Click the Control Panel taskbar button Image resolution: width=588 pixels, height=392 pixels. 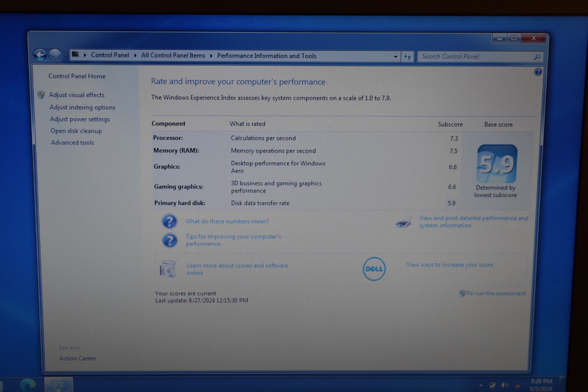pyautogui.click(x=59, y=385)
